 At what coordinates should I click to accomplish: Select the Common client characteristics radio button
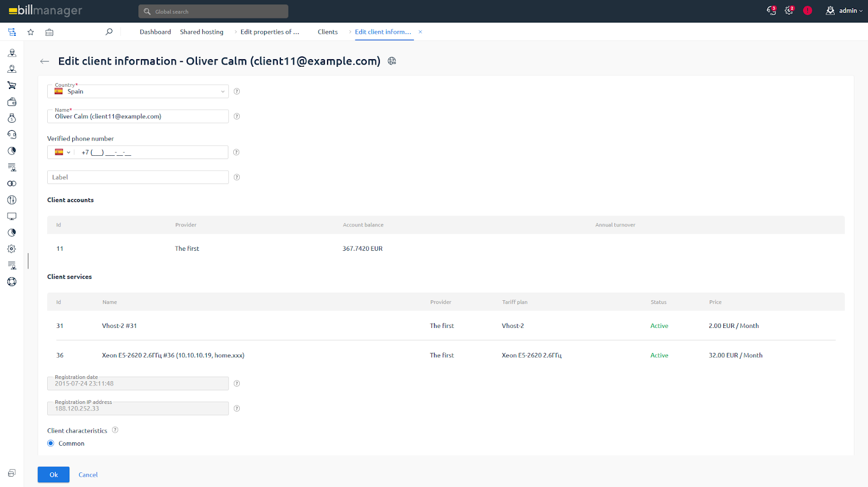pos(51,444)
